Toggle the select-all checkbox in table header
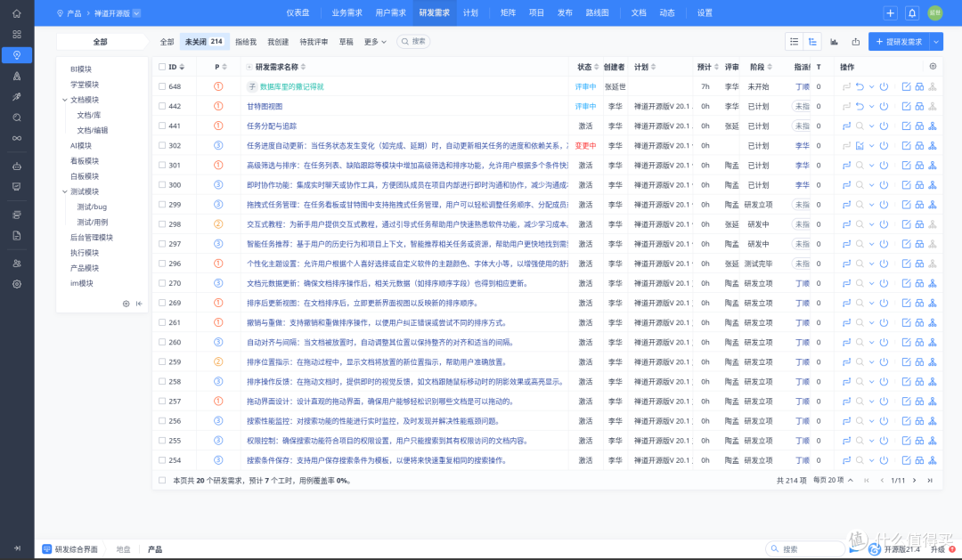 point(162,67)
